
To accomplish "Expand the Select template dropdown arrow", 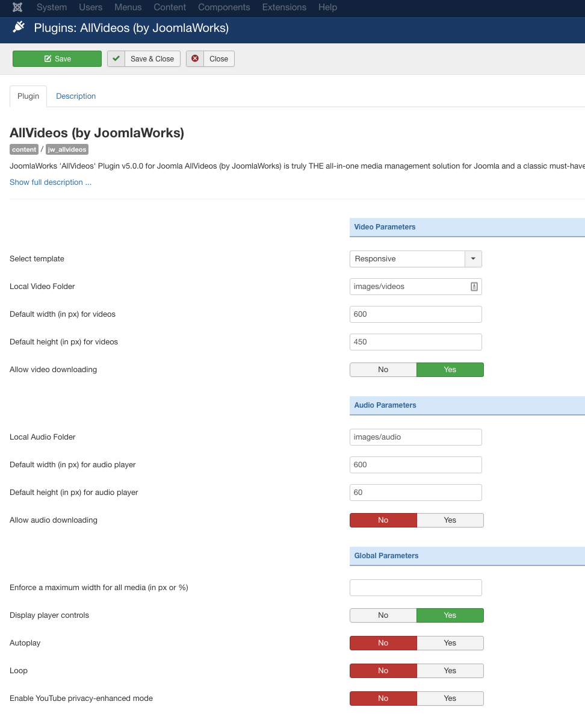I will point(473,259).
